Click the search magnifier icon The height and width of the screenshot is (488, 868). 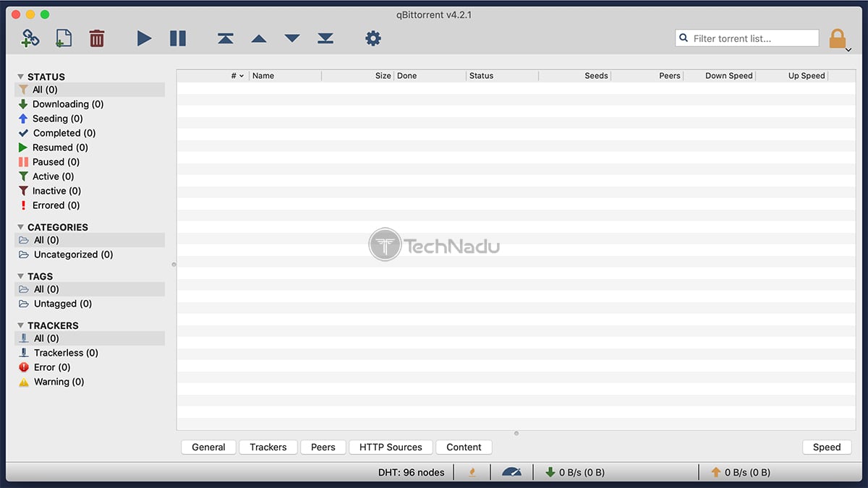coord(684,38)
